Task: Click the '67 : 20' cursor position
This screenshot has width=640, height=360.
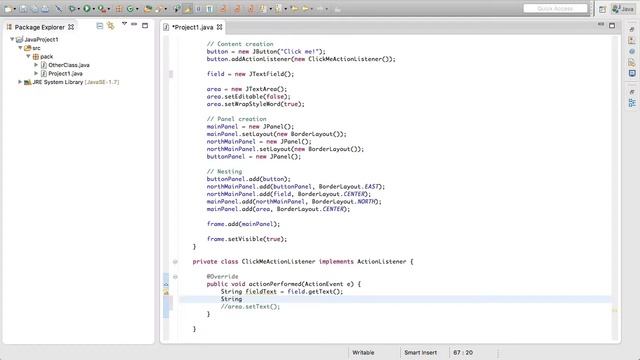Action: tap(463, 353)
